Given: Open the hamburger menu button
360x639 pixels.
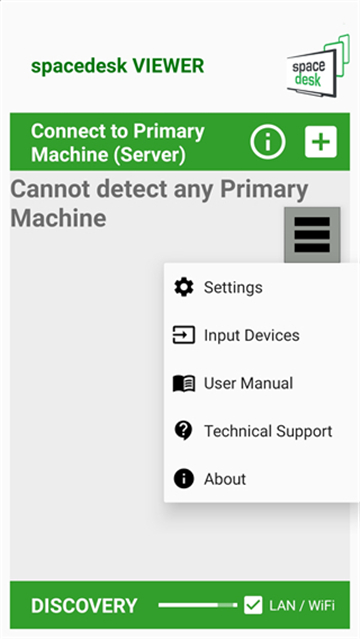Looking at the screenshot, I should click(312, 235).
